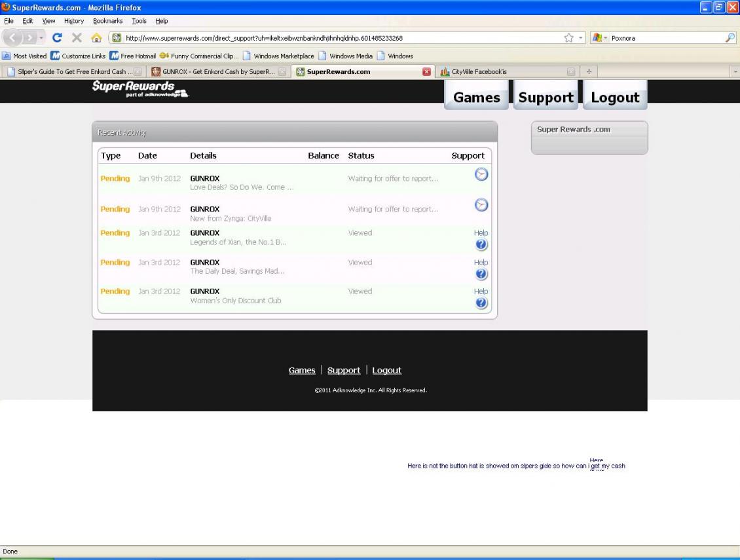The height and width of the screenshot is (560, 740).
Task: Click help icon for Women's Only Discount Club
Action: [x=481, y=303]
